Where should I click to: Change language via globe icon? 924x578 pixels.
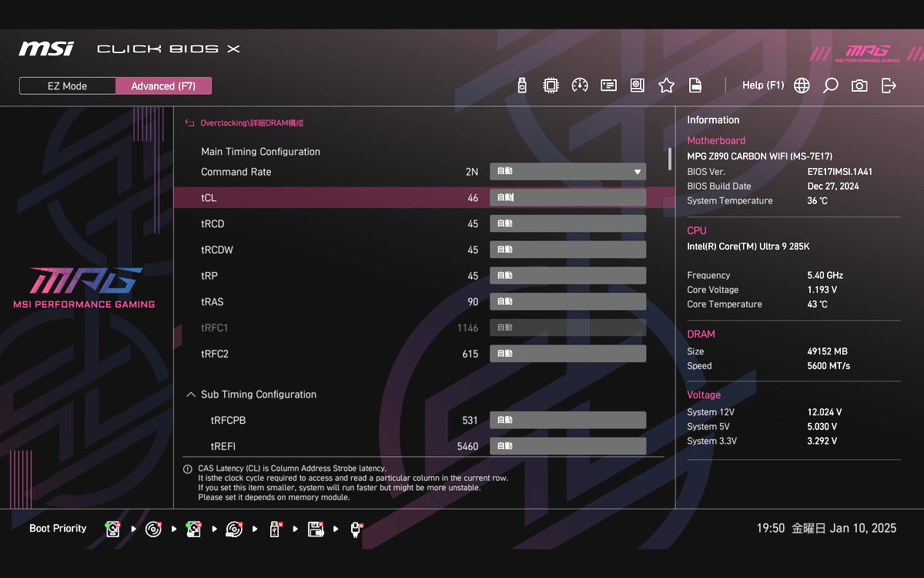tap(802, 86)
